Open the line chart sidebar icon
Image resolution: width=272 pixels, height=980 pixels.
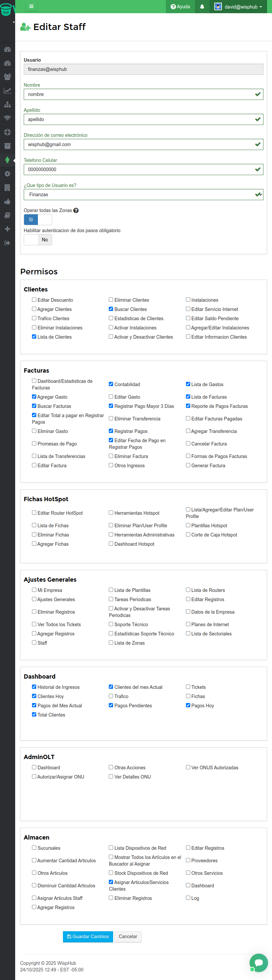click(7, 91)
